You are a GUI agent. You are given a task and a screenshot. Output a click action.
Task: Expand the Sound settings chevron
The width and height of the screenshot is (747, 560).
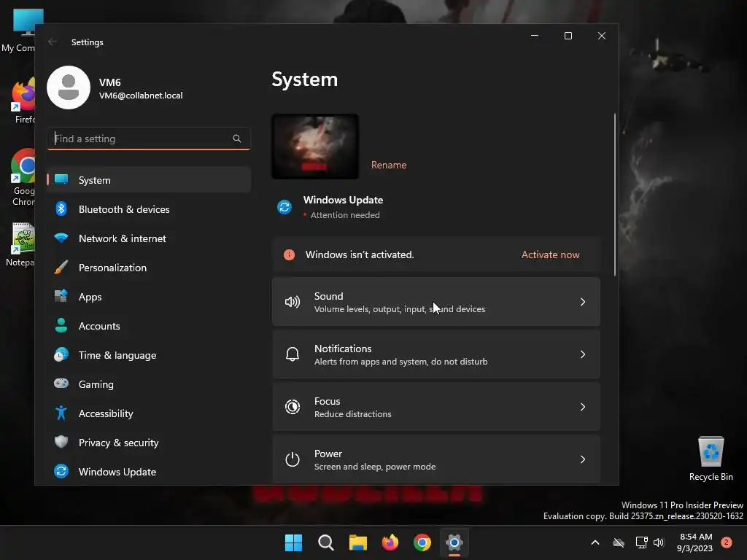click(583, 302)
